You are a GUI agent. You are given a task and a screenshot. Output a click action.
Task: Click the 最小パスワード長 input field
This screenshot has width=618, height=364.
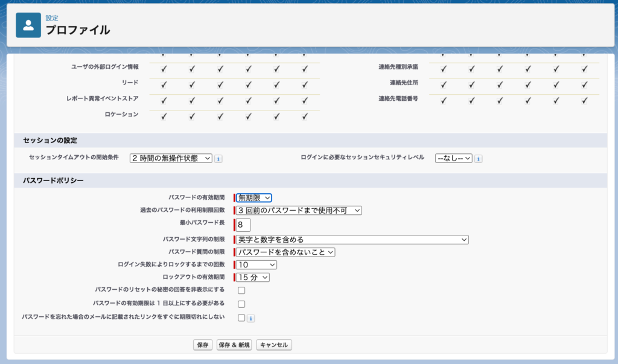coord(243,225)
